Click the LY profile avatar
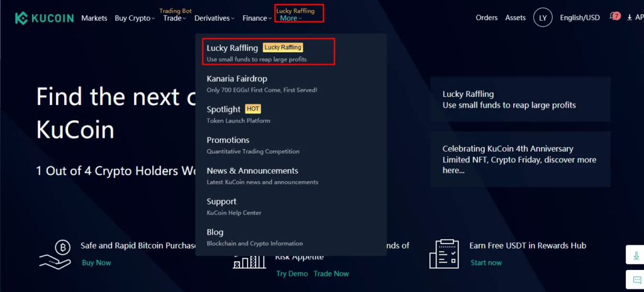The width and height of the screenshot is (644, 292). (x=543, y=18)
